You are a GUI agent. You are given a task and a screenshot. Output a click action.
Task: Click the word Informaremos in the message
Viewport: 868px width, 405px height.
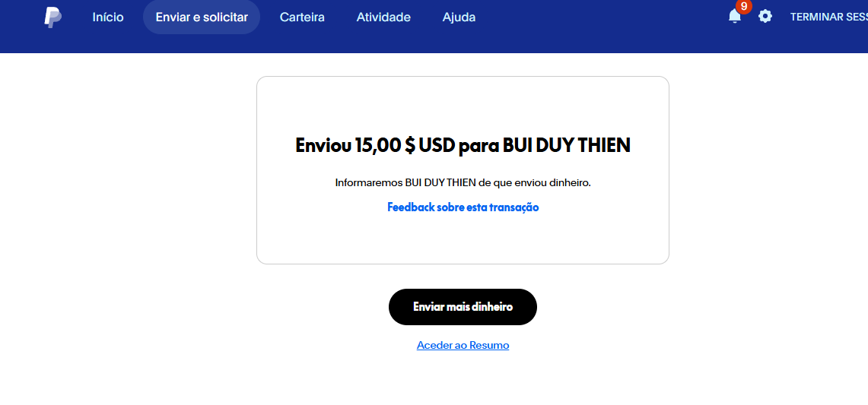point(369,182)
